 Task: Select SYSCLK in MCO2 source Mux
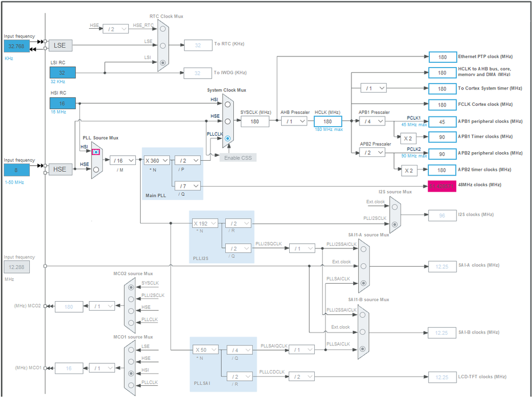131,287
